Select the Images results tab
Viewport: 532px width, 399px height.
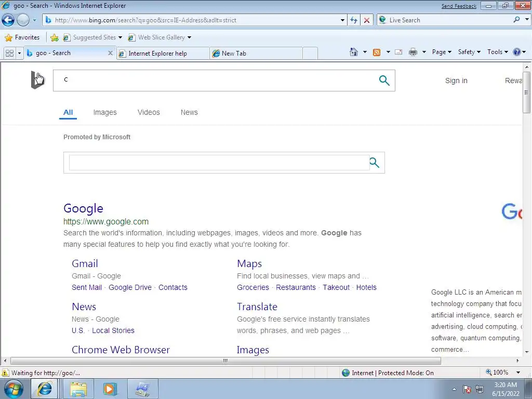105,112
